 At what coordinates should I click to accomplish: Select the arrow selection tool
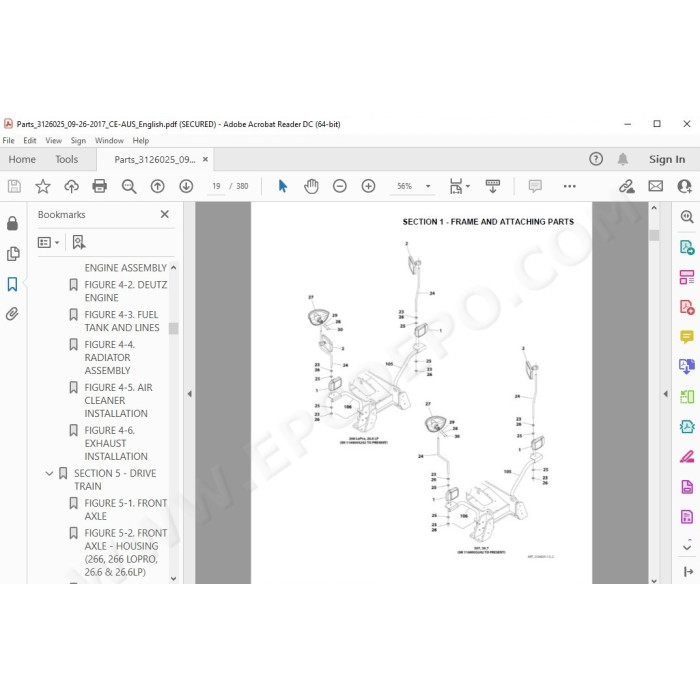click(283, 186)
